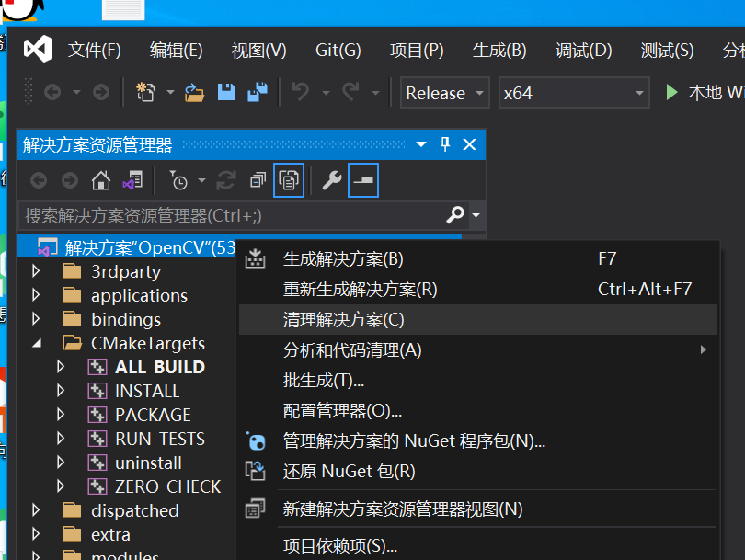This screenshot has height=560, width=745.
Task: Click the save file icon
Action: point(226,92)
